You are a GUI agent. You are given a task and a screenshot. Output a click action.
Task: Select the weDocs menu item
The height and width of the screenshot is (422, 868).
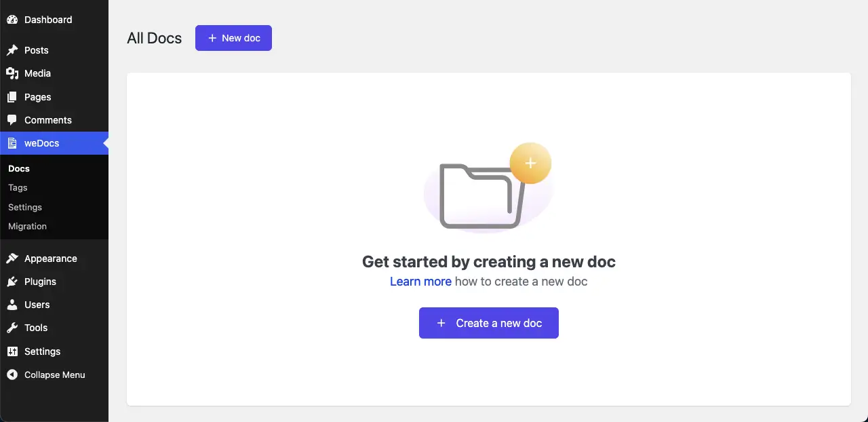pos(54,143)
